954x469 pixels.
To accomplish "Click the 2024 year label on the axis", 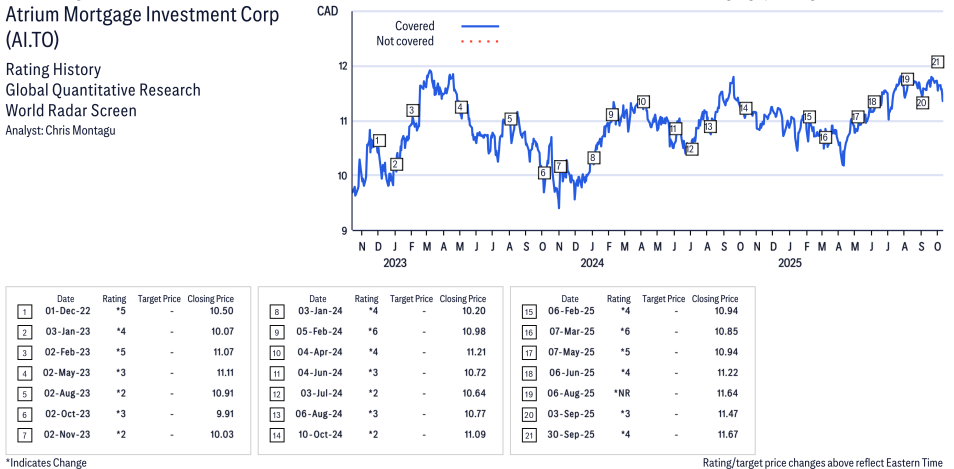I will point(592,263).
